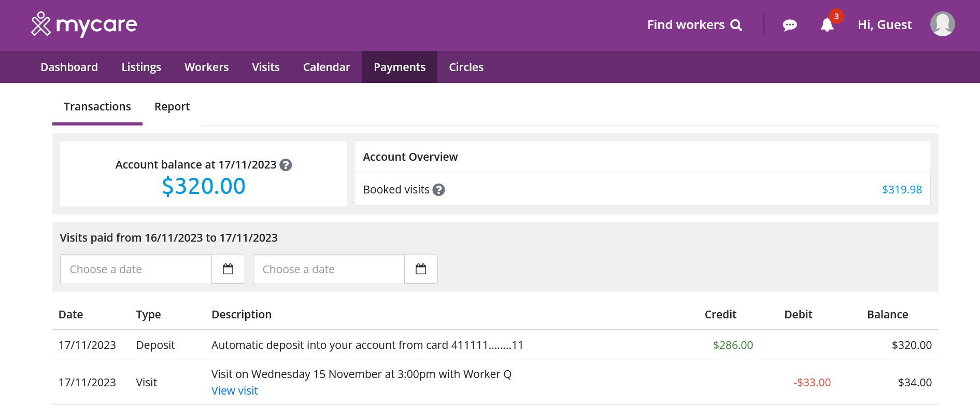Open notifications bell with 3 alerts
The height and width of the screenshot is (406, 980).
click(828, 24)
